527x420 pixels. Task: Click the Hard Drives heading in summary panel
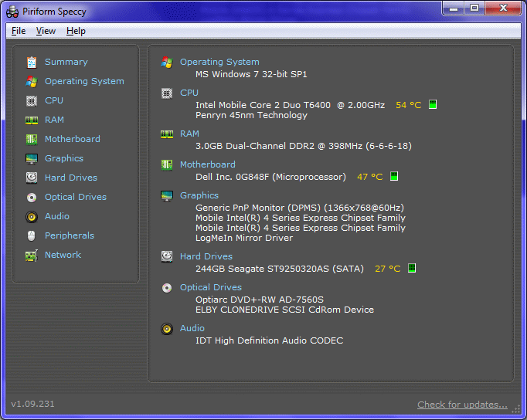[206, 257]
